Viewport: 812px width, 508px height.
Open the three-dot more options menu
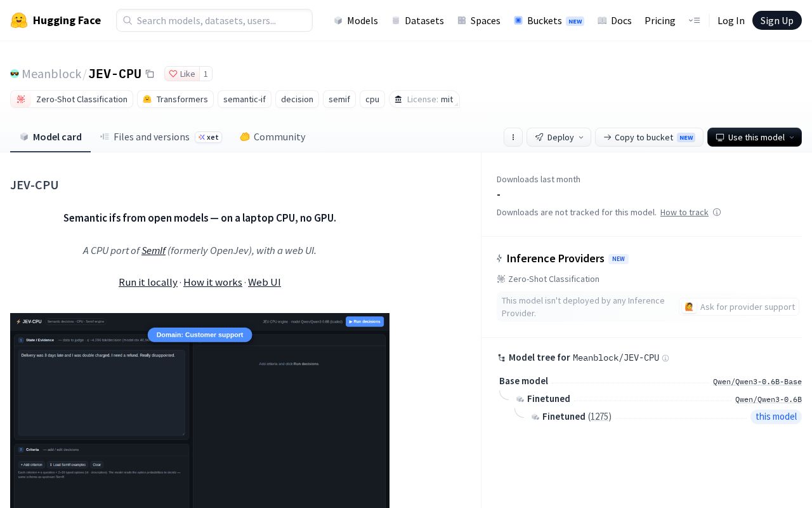tap(513, 137)
